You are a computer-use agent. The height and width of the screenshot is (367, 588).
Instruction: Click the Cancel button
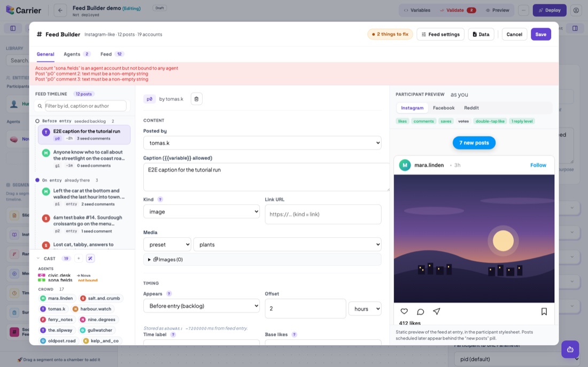[514, 34]
